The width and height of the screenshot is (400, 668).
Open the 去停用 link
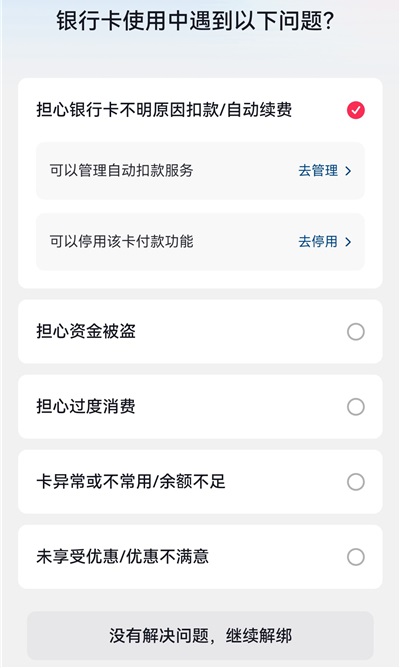click(x=325, y=242)
